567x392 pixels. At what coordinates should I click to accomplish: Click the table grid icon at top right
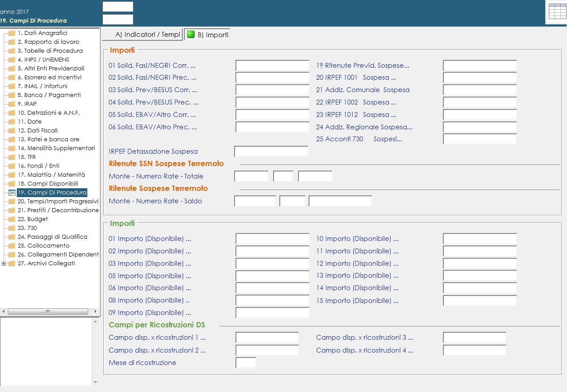(557, 12)
